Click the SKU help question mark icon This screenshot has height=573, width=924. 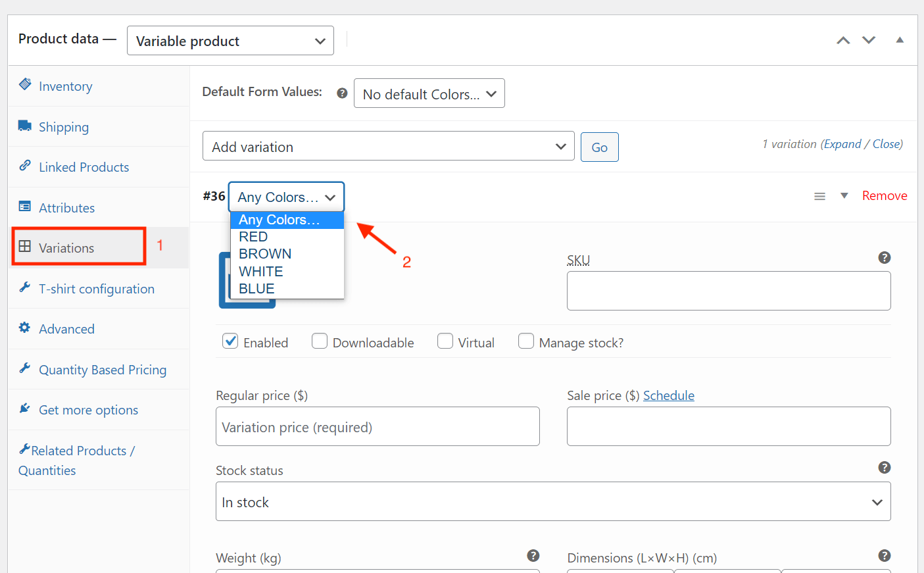(x=884, y=258)
